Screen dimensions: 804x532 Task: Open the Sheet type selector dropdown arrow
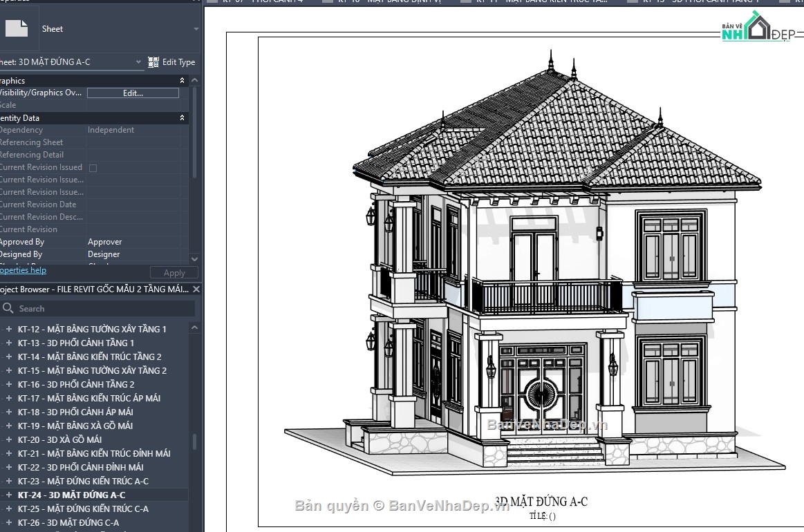coord(196,29)
